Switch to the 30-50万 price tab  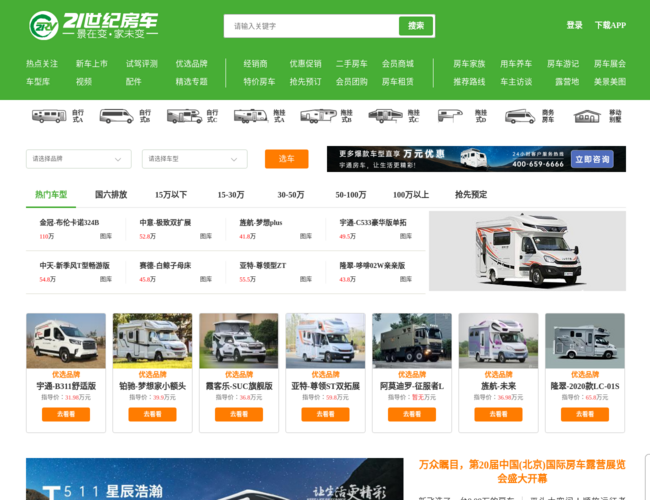tap(291, 194)
